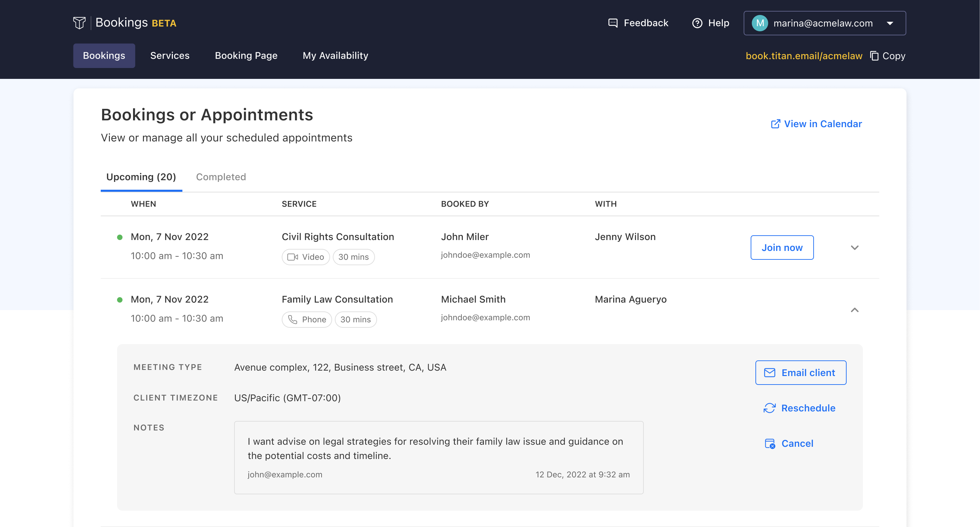Open the Services nav tab
980x527 pixels.
point(170,55)
